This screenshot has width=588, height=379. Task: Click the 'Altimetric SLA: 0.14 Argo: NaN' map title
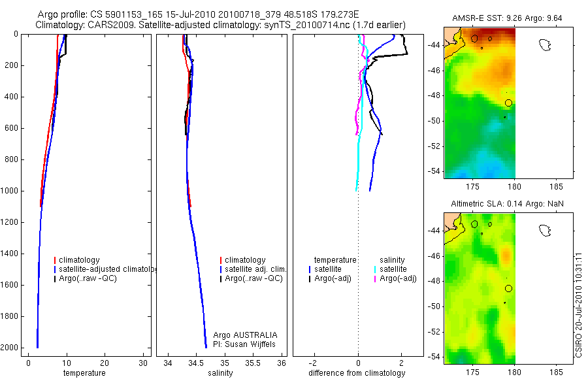507,204
